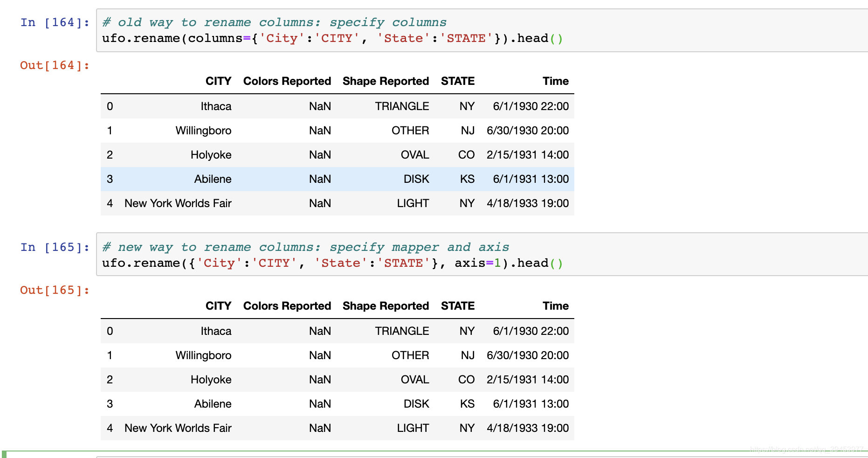The image size is (868, 458).
Task: Click 2/15/1931 14:00 in Out[164] table
Action: [x=528, y=155]
